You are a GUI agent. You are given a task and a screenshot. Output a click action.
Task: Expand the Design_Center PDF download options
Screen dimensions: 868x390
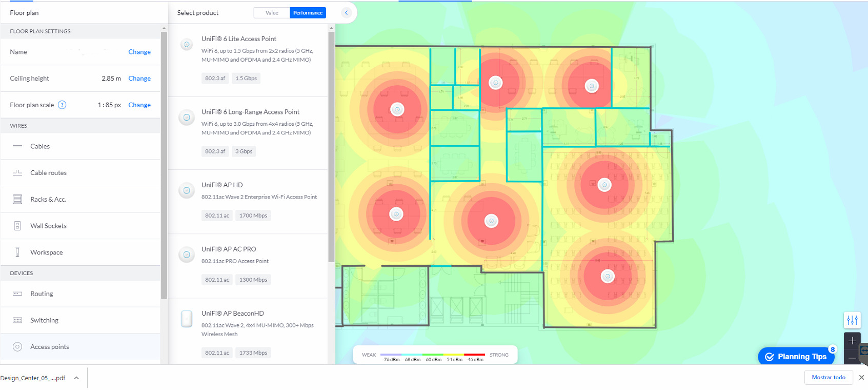(x=76, y=378)
